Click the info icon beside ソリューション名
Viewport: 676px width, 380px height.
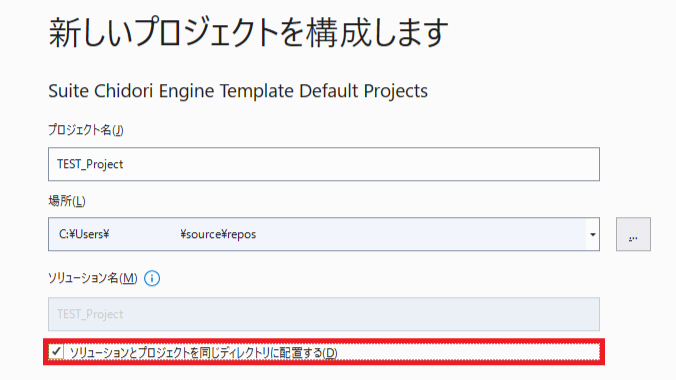tap(152, 278)
